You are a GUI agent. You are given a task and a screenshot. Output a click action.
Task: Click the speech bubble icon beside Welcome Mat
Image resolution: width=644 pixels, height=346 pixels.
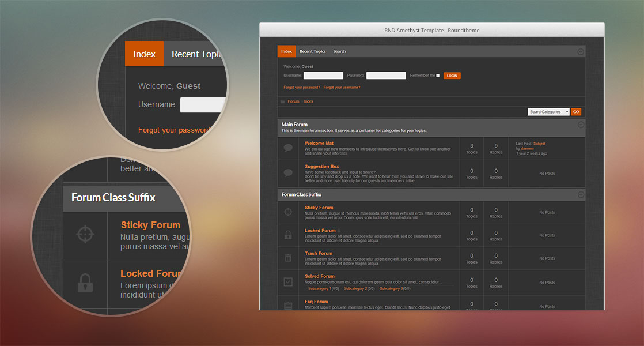tap(288, 148)
